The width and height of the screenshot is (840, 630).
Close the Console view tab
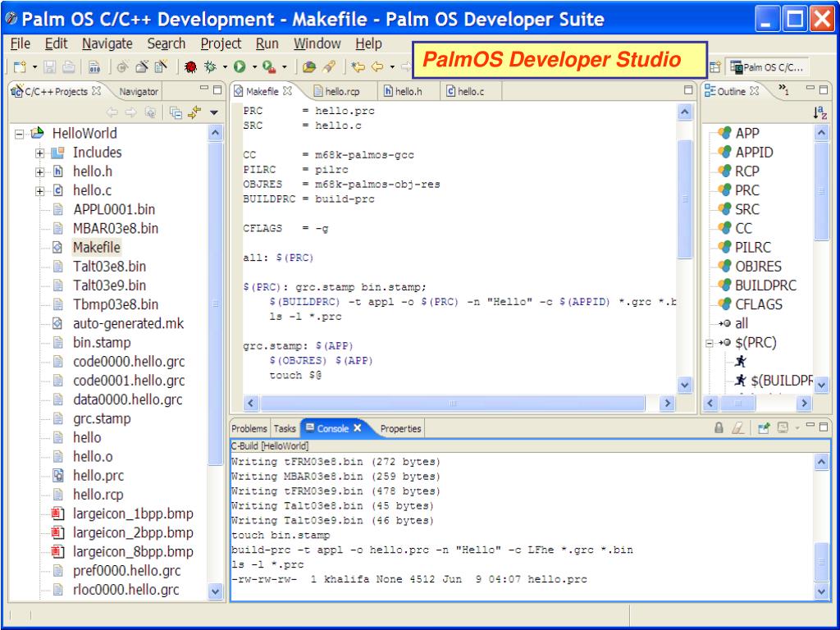pos(358,427)
